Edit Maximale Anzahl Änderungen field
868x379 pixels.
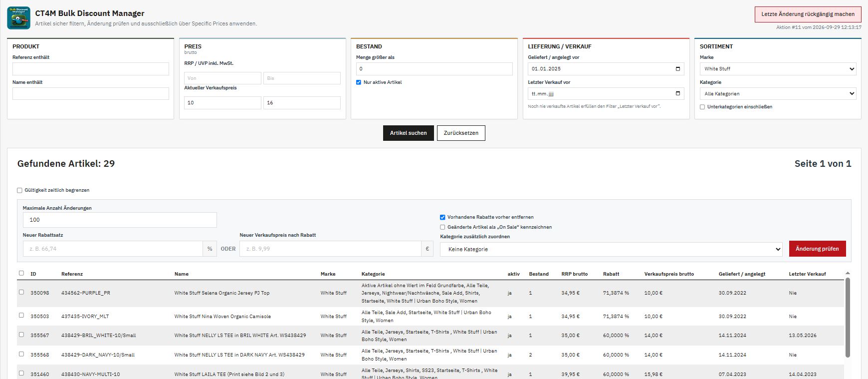coord(120,220)
